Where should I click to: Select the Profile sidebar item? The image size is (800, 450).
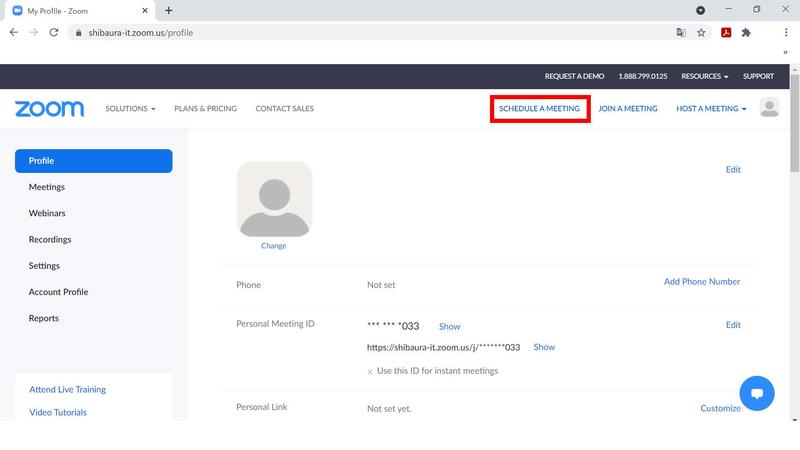pos(93,161)
